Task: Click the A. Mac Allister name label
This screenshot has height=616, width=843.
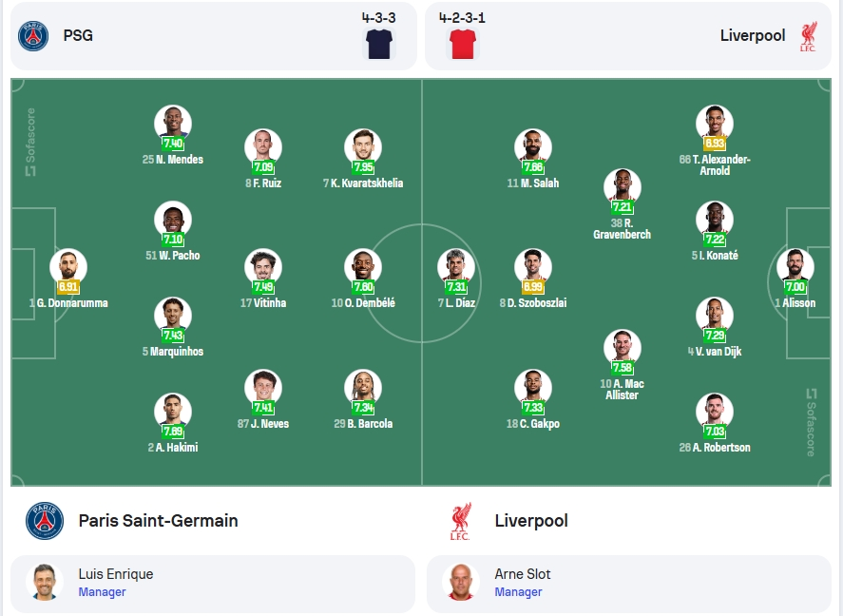Action: click(x=623, y=389)
